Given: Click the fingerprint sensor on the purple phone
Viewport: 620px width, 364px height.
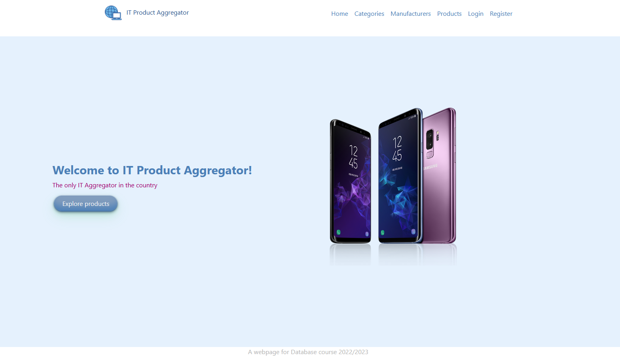Looking at the screenshot, I should tap(430, 154).
